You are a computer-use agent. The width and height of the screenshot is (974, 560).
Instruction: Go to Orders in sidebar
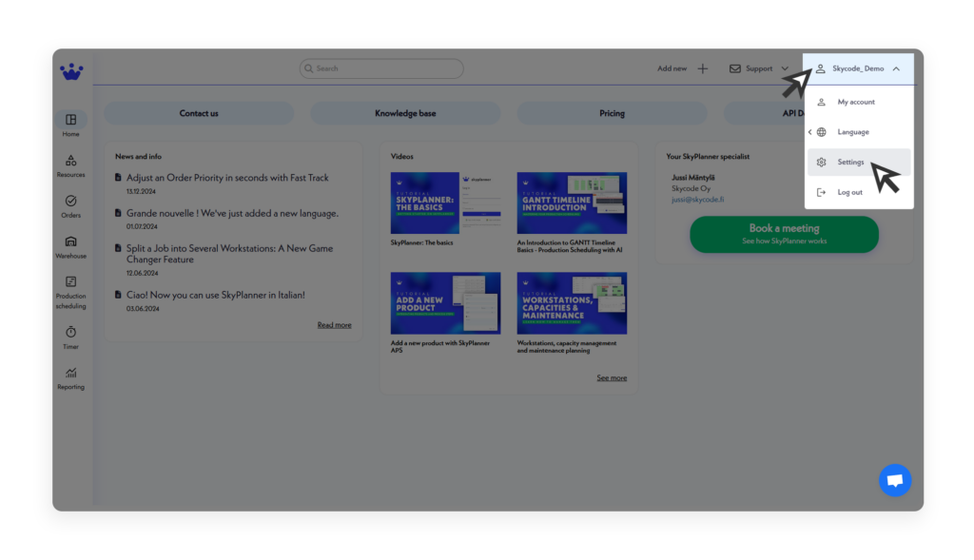coord(71,202)
